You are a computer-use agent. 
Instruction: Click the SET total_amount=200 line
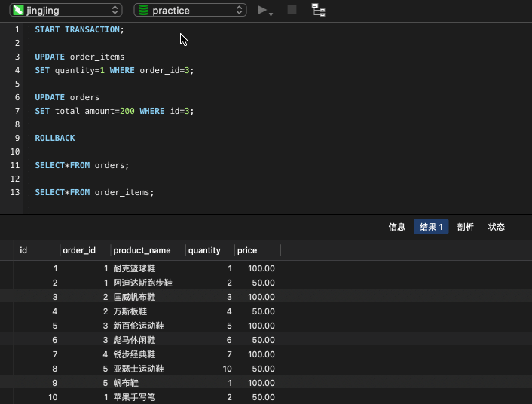point(115,111)
